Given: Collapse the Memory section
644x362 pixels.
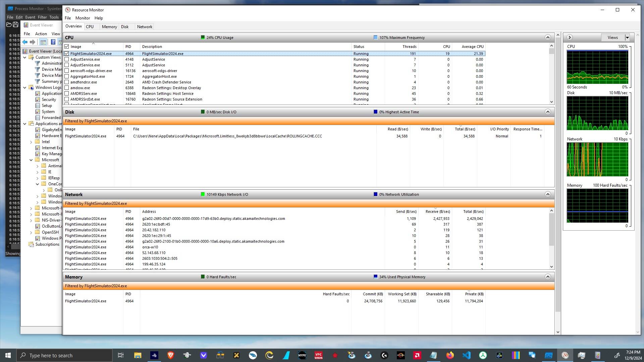Looking at the screenshot, I should click(548, 277).
